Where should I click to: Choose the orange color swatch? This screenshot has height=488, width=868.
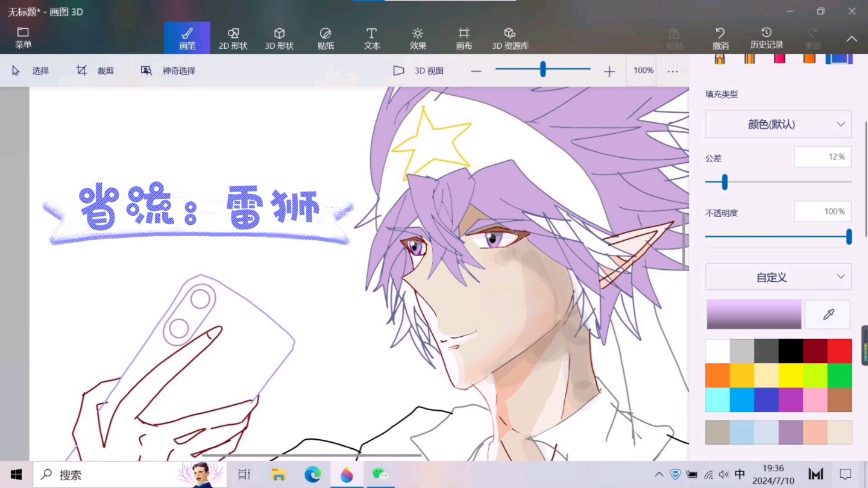coord(717,375)
